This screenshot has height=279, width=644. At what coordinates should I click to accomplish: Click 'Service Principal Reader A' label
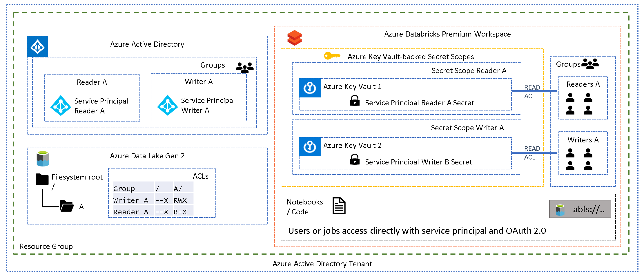[x=101, y=106]
